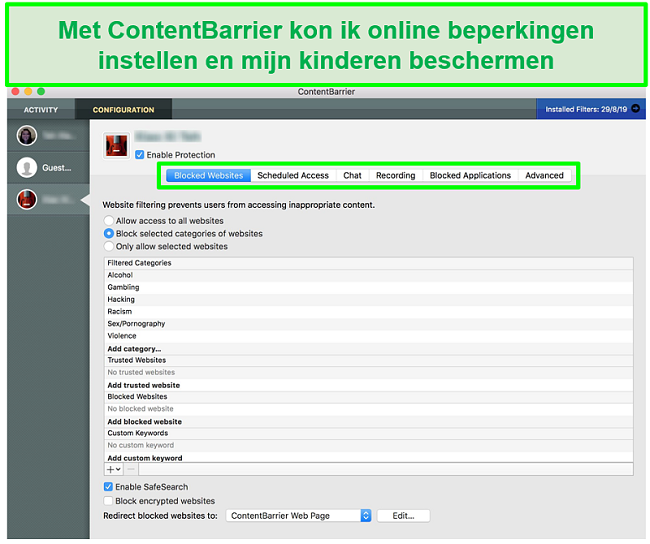
Task: Click the green zoom window button
Action: coord(41,91)
